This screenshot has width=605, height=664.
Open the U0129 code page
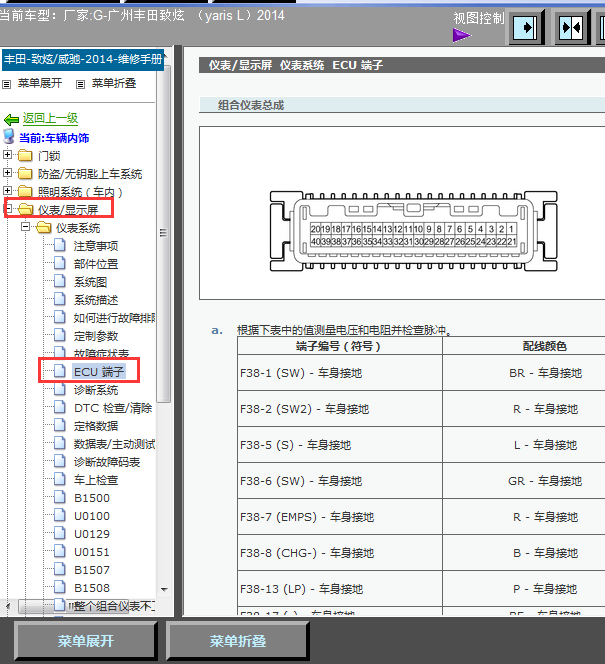pos(92,534)
